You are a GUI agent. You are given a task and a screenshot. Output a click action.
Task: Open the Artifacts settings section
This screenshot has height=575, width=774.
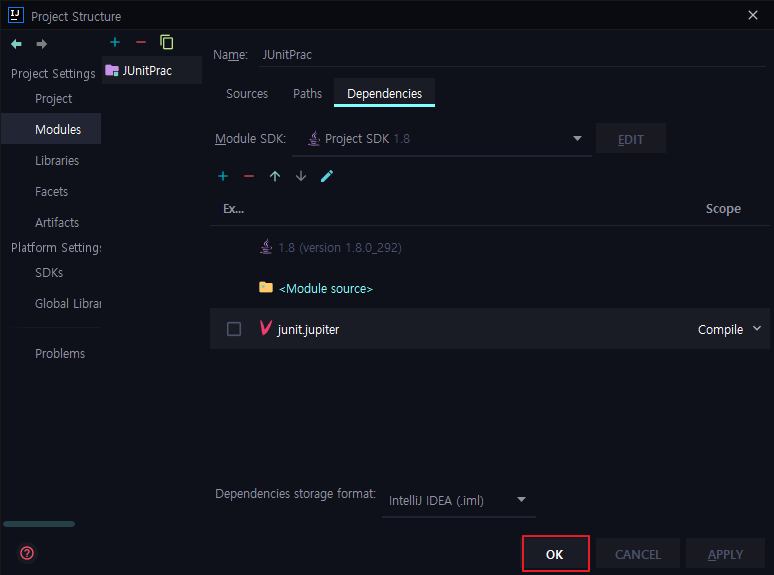point(57,223)
